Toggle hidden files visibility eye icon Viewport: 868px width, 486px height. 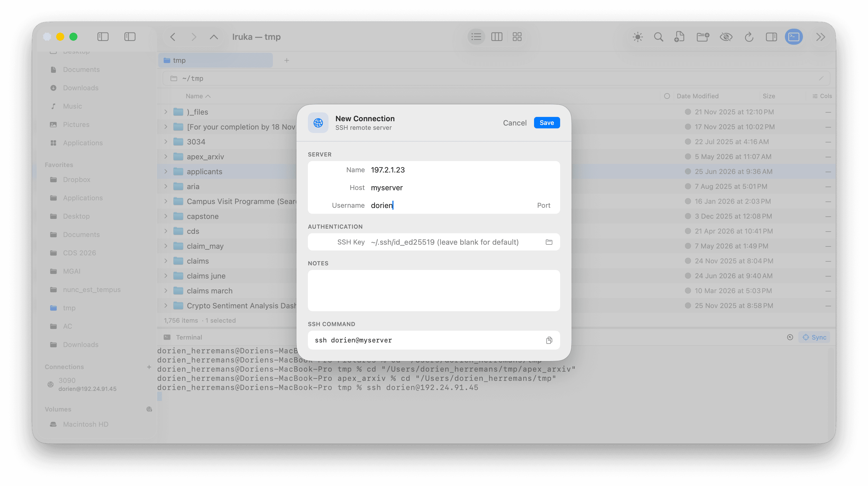[x=726, y=37]
